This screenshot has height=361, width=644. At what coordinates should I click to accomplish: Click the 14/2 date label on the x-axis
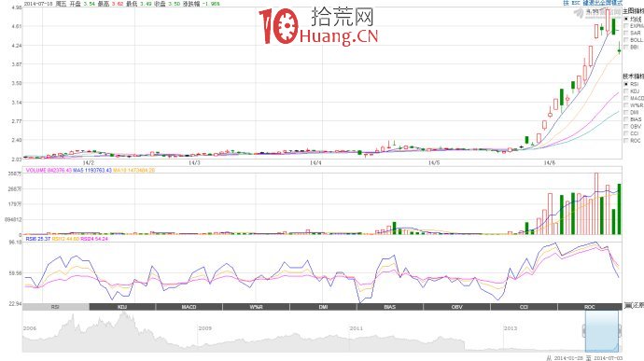89,163
